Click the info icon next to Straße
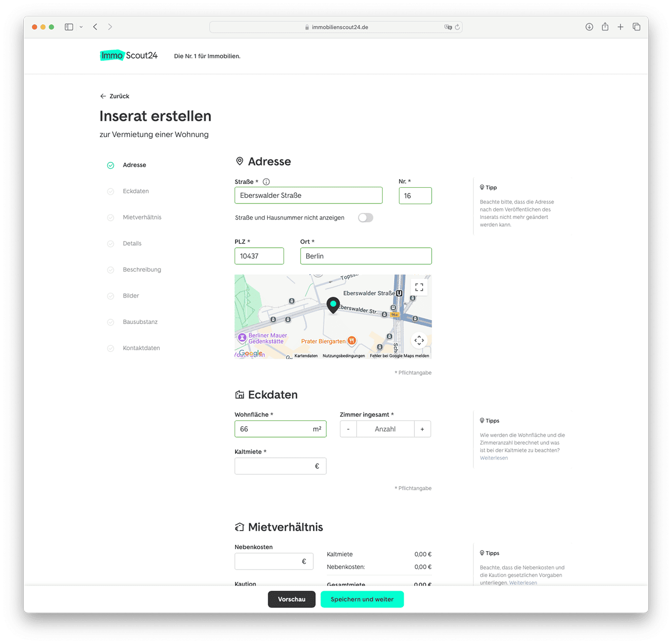This screenshot has width=672, height=644. 266,182
